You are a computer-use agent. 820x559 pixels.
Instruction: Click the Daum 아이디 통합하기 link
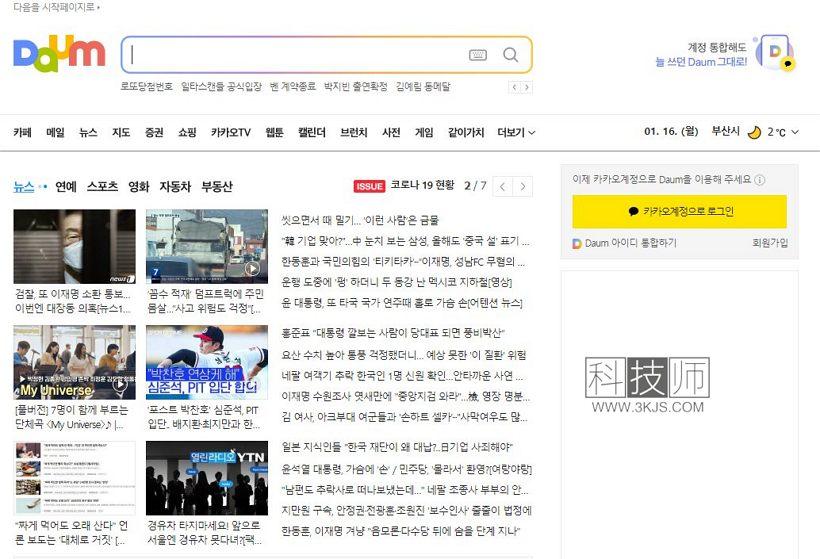pos(630,243)
